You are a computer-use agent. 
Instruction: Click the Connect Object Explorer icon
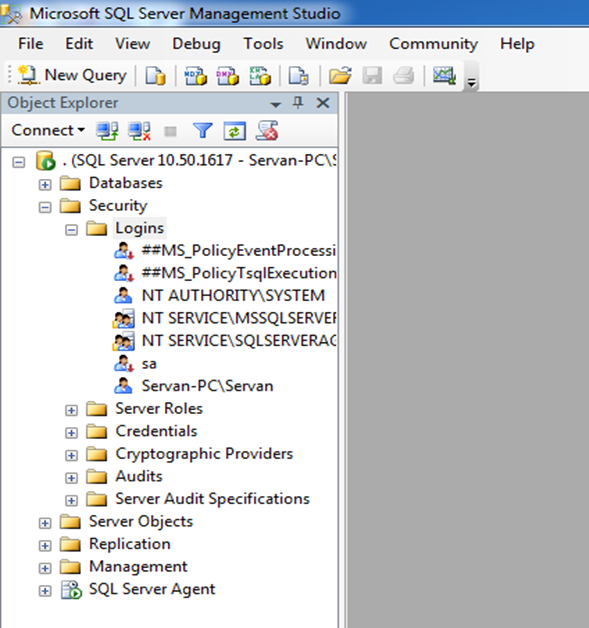(107, 131)
